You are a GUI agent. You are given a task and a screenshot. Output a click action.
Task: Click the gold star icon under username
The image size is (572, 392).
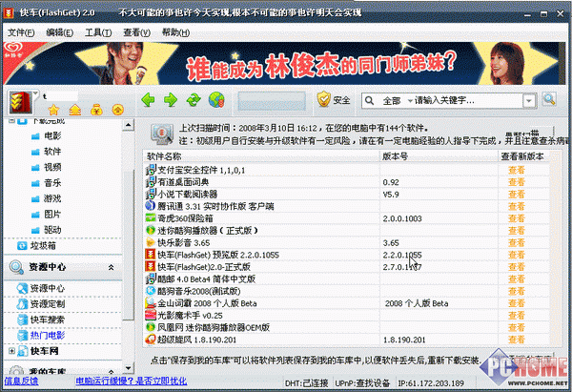(x=53, y=109)
